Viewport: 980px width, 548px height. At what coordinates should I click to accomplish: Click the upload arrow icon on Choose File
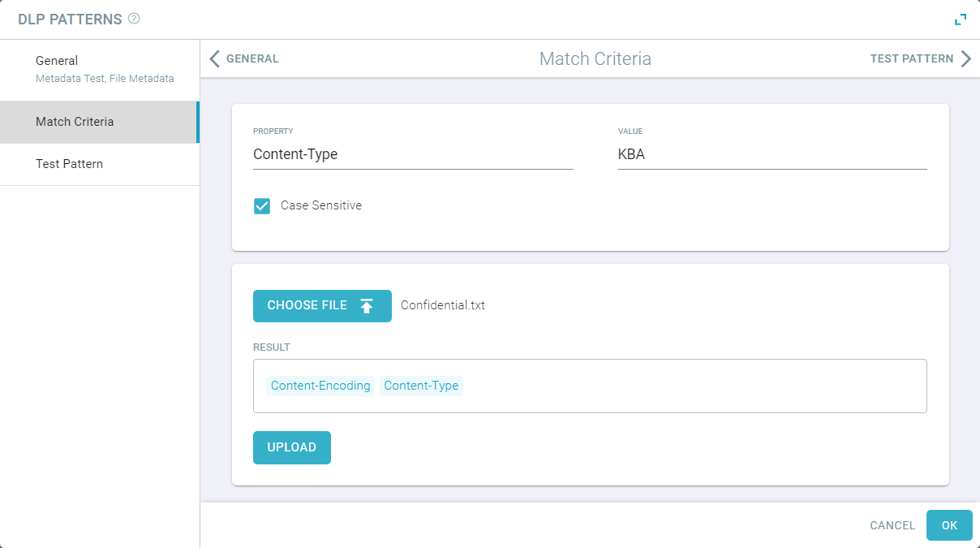coord(367,305)
